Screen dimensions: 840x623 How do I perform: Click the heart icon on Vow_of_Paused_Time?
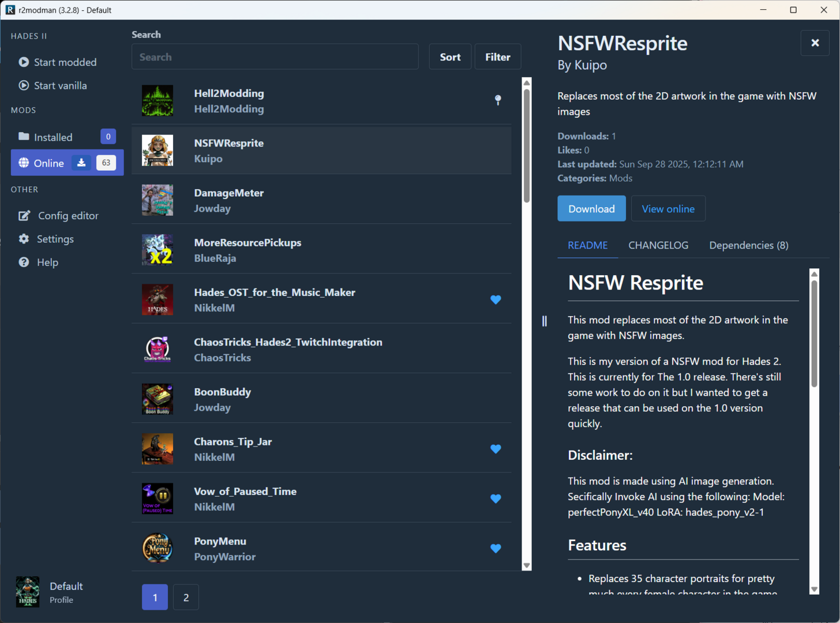click(x=496, y=498)
